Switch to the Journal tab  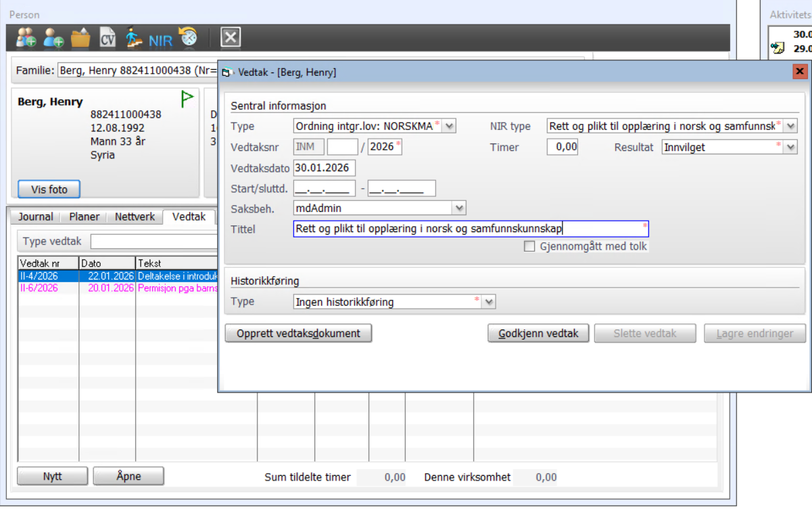[x=35, y=217]
